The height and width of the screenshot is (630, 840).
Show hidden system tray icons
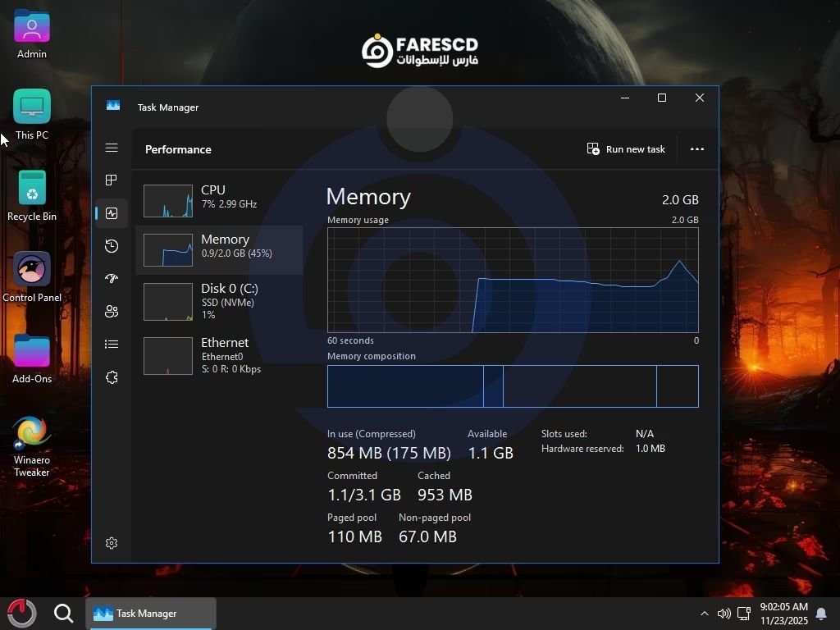tap(704, 614)
